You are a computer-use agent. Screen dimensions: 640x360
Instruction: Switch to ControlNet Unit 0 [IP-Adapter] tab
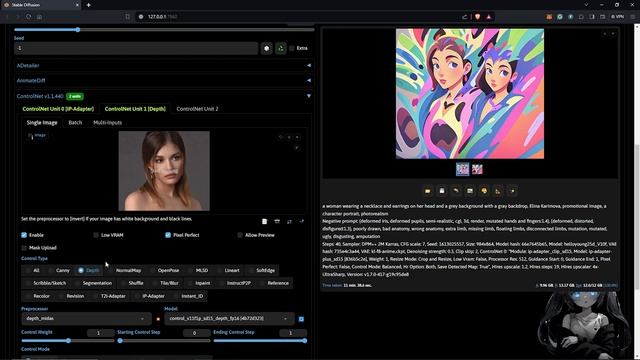click(58, 109)
